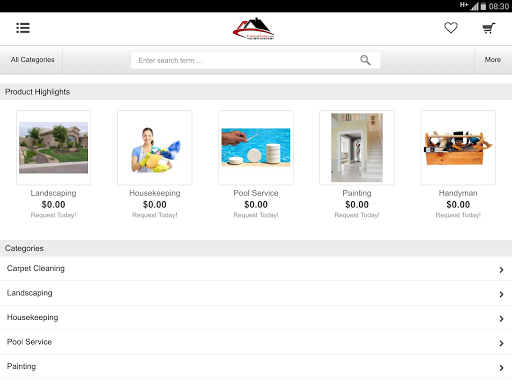Open the Housekeeping product image
The image size is (512, 384).
pos(155,148)
